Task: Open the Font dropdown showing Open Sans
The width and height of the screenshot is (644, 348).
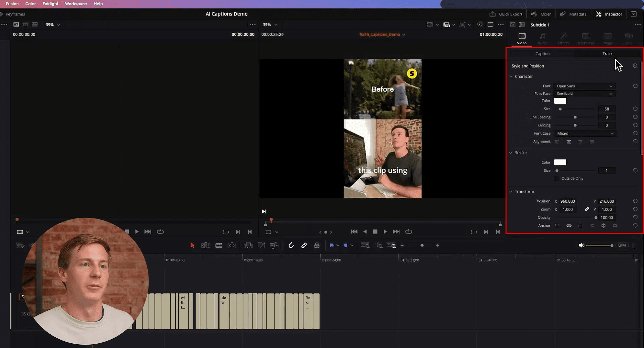Action: [584, 86]
